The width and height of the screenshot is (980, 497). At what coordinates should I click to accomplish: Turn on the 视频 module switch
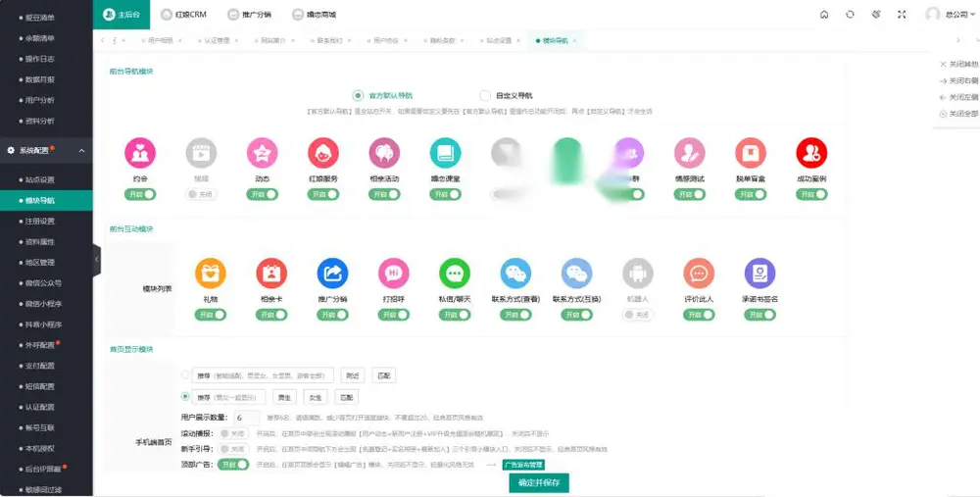coord(201,194)
